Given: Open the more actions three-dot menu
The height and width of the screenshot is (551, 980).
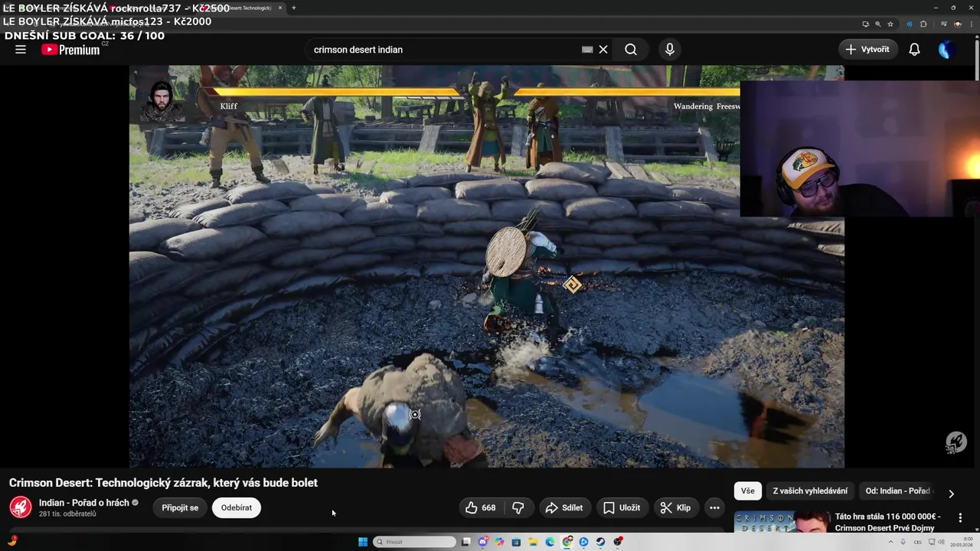Looking at the screenshot, I should point(714,507).
